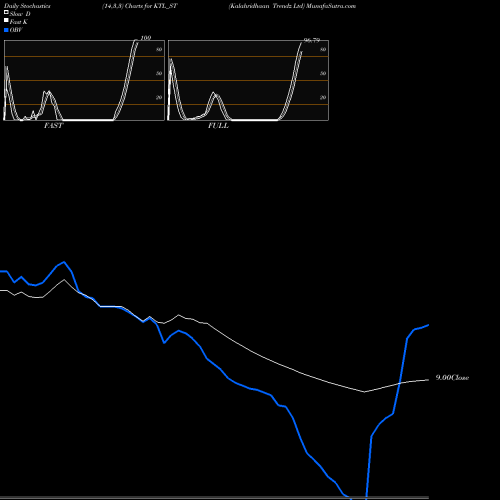Click the 'OBV' legend text
The height and width of the screenshot is (500, 500).
(16, 30)
